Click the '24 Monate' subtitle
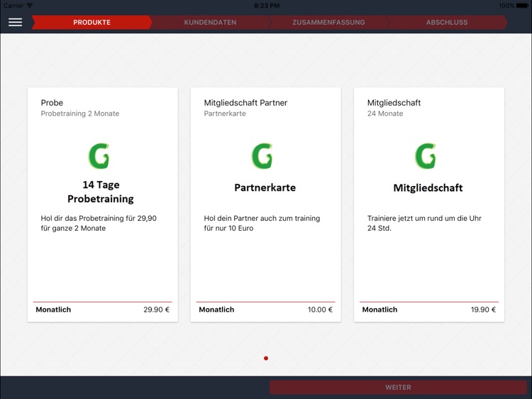 [x=385, y=114]
